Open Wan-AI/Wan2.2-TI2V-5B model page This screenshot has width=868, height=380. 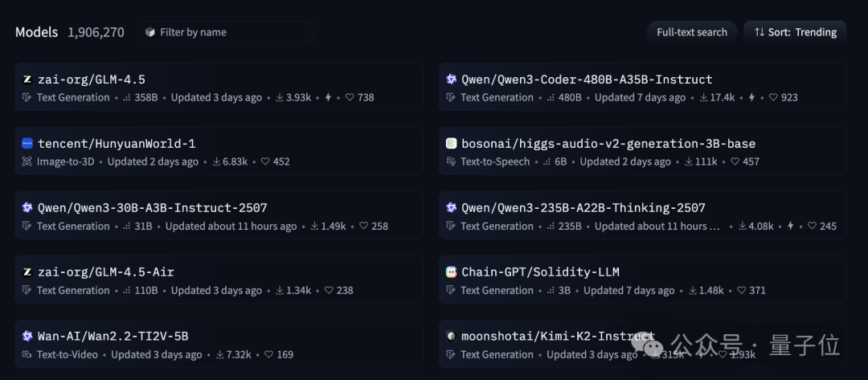[x=219, y=344]
